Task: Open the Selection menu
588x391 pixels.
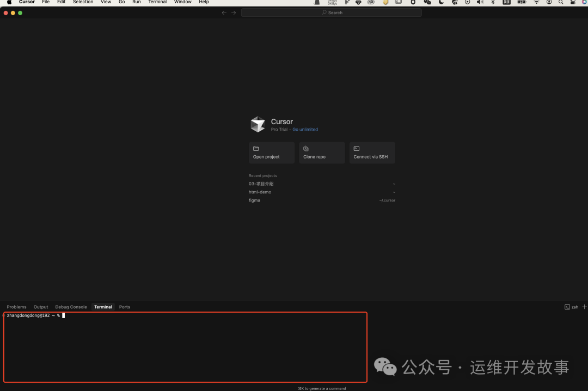Action: pos(83,2)
